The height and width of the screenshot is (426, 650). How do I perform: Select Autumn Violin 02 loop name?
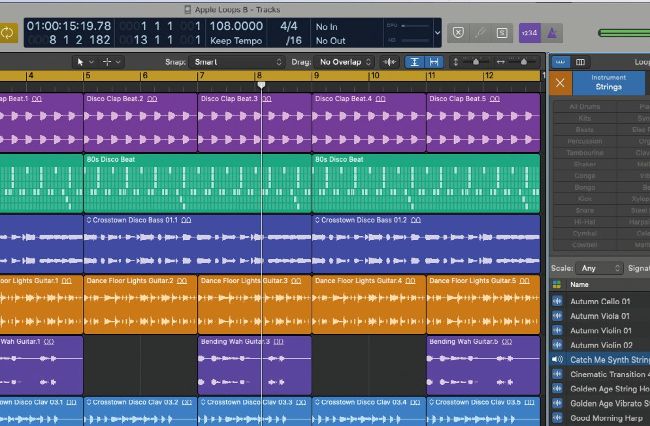pyautogui.click(x=601, y=345)
